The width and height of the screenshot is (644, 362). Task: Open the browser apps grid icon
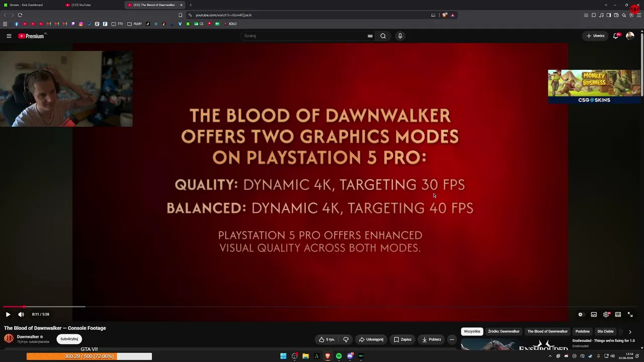[x=5, y=24]
